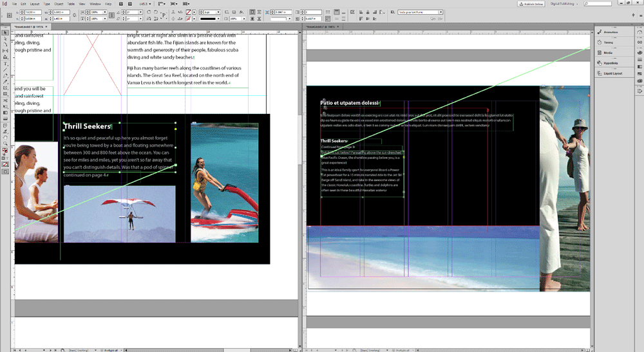644x352 pixels.
Task: Open the zoom level dropdown
Action: [149, 4]
